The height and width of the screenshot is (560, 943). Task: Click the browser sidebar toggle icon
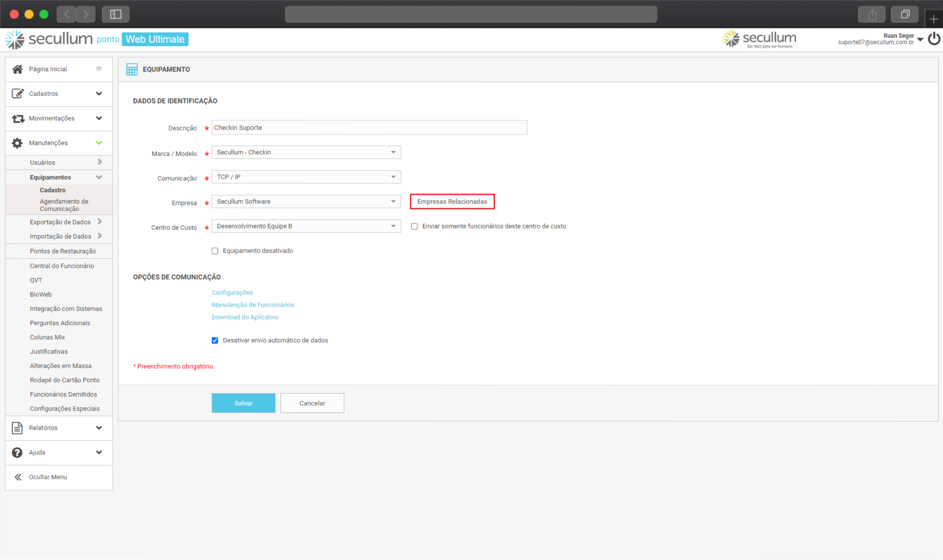tap(116, 14)
